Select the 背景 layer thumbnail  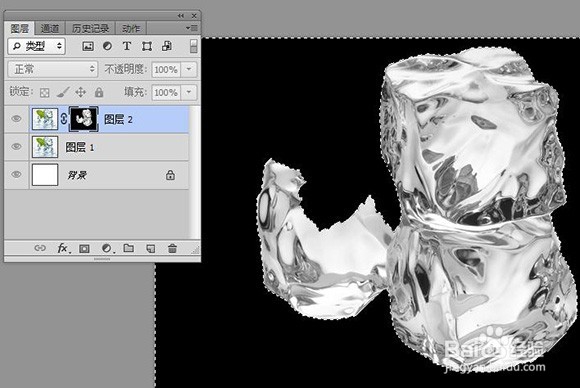click(x=45, y=175)
